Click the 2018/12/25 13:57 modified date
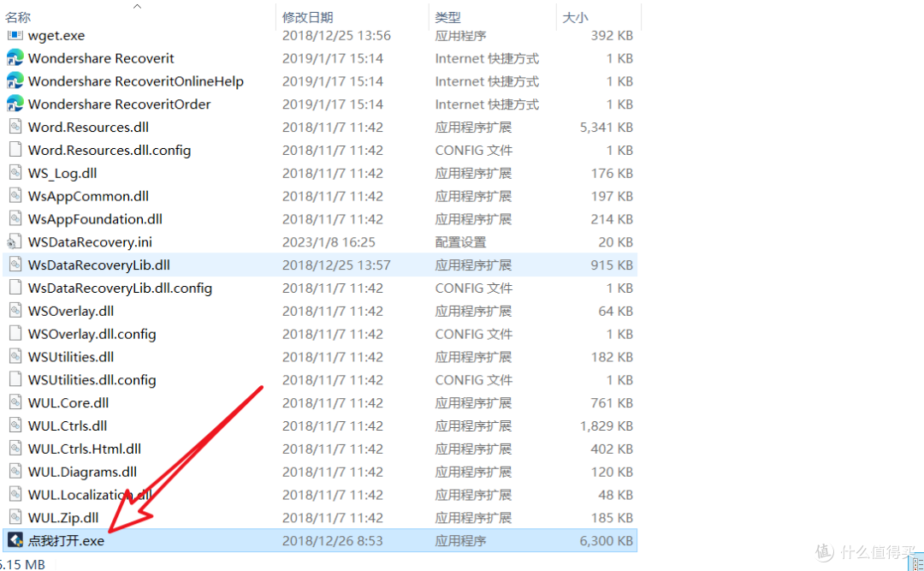 tap(336, 265)
